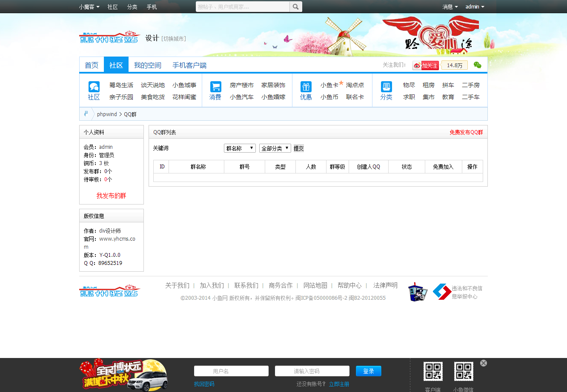Click 帮助中心 footer link
Viewport: 567px width, 392px height.
[x=349, y=285]
